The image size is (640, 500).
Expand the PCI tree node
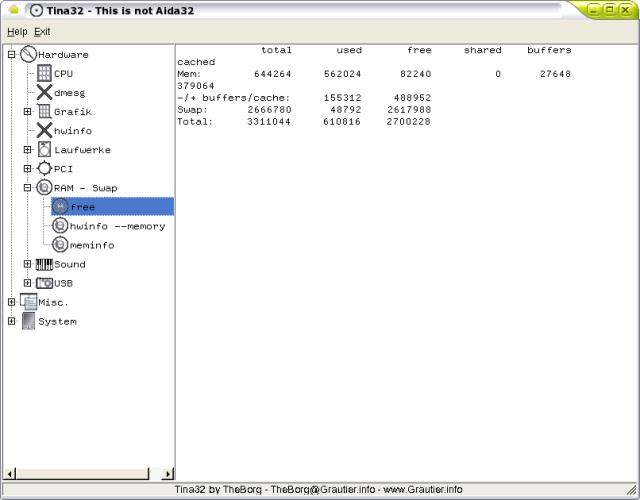point(27,169)
